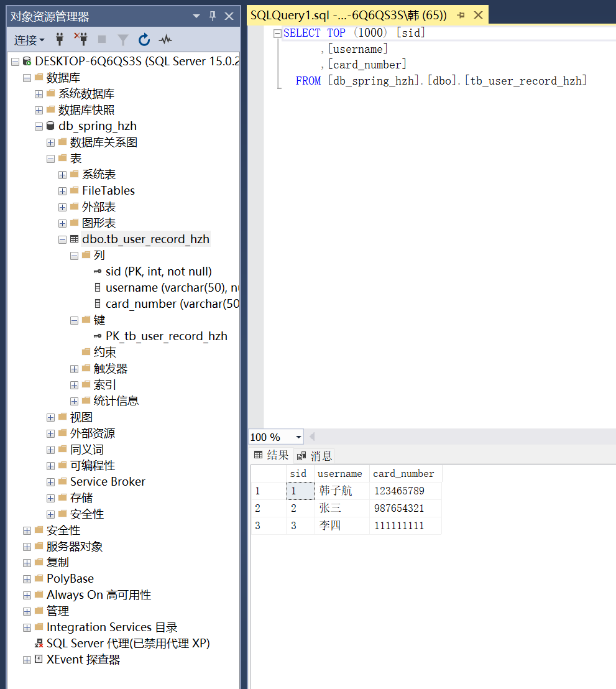Refresh the Object Explorer tree
The height and width of the screenshot is (689, 616).
coord(144,40)
